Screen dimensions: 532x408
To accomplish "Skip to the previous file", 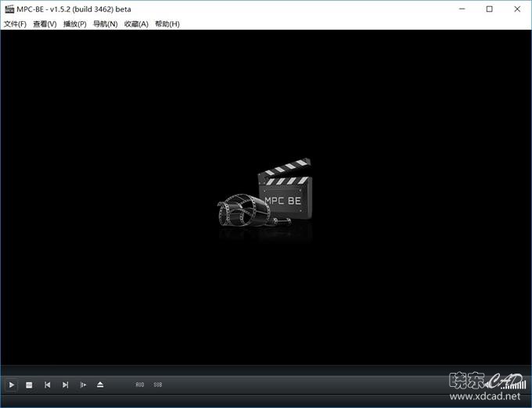I will (47, 385).
